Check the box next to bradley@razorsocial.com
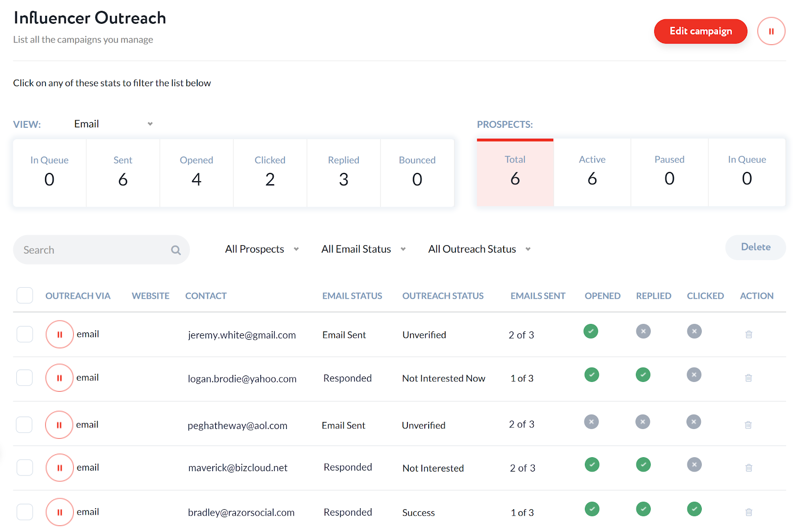Screen dimensions: 793x532 click(25, 512)
